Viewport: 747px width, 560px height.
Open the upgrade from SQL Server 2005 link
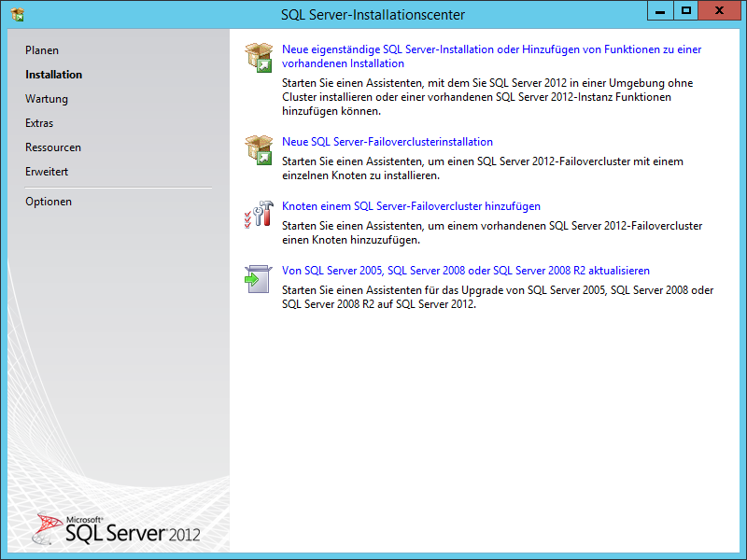click(x=466, y=271)
